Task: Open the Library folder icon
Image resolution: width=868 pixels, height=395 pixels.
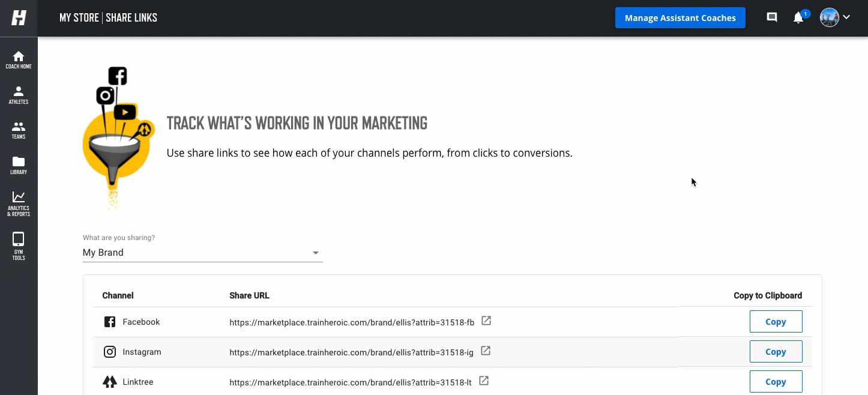Action: coord(19,165)
